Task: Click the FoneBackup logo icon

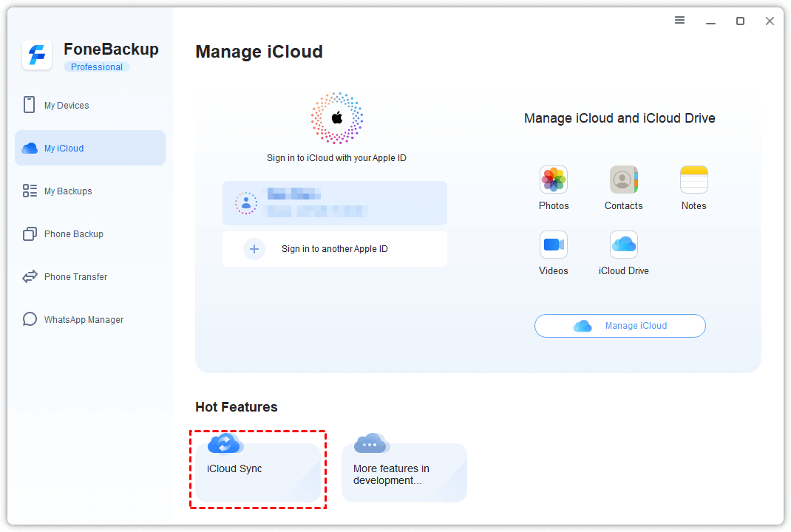Action: [x=37, y=55]
